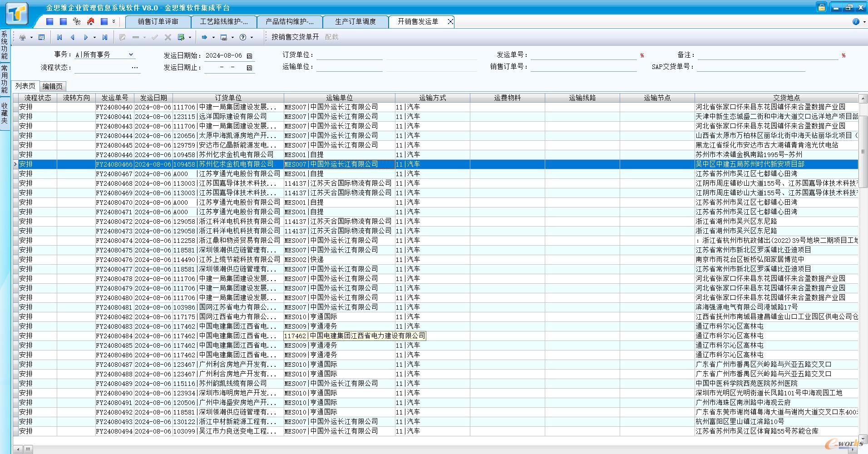
Task: Click the 备注 input field
Action: [768, 55]
